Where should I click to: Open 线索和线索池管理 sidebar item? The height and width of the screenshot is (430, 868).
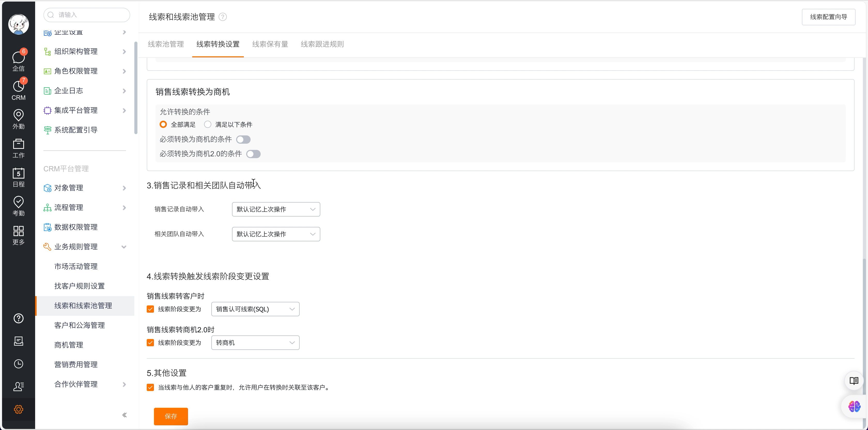click(x=84, y=306)
